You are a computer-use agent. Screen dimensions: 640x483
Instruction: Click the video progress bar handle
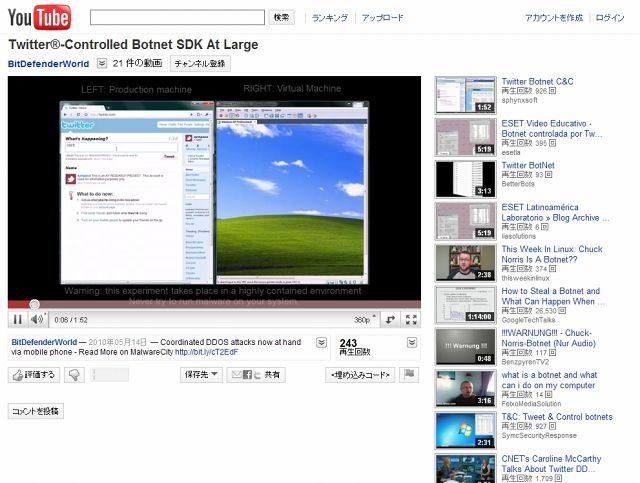(34, 304)
